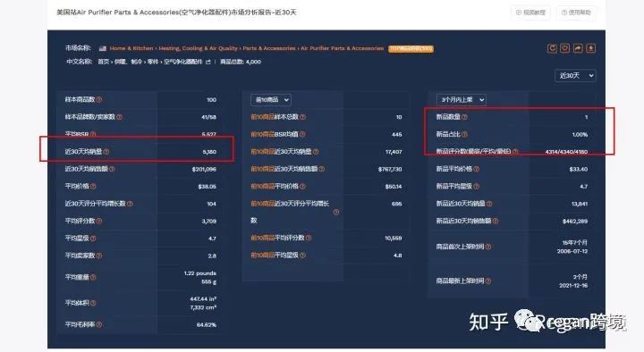Click help icon next to 平均星级
This screenshot has height=352, width=644.
pos(93,239)
